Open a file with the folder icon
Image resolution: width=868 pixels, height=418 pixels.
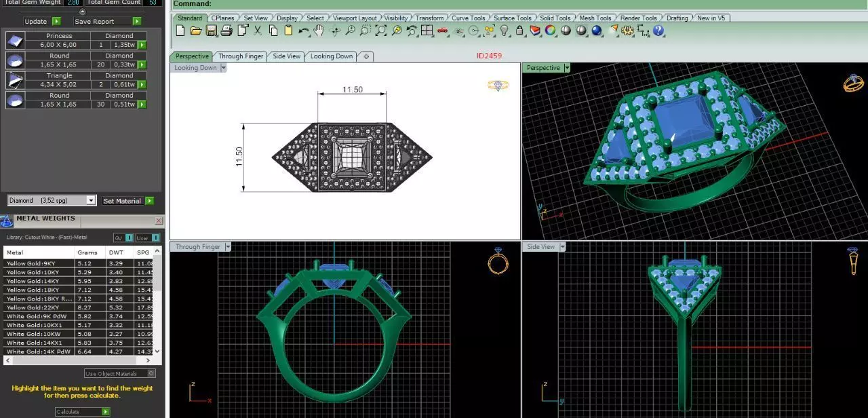[x=196, y=31]
